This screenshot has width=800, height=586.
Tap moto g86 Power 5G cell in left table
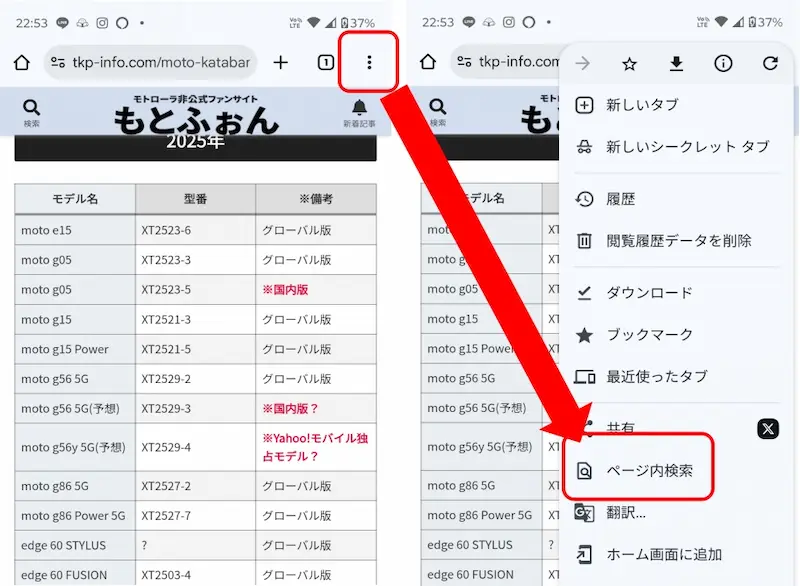point(73,516)
